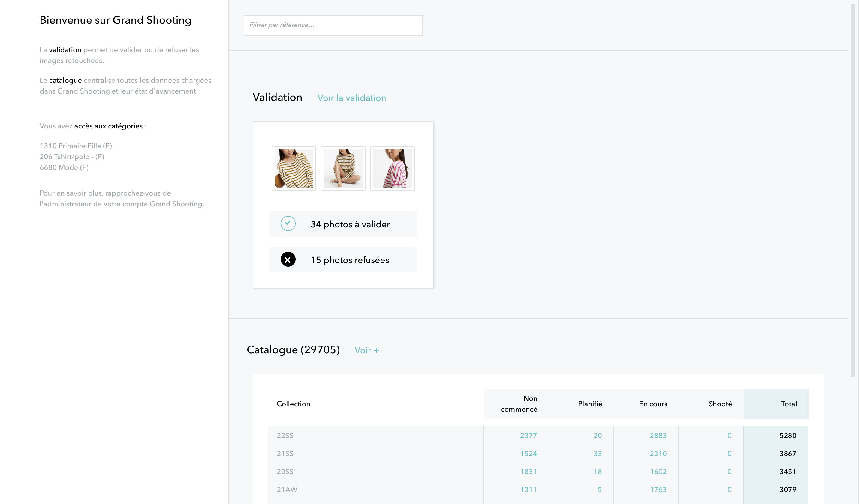Open pink striped shirt thumbnail

(x=392, y=168)
